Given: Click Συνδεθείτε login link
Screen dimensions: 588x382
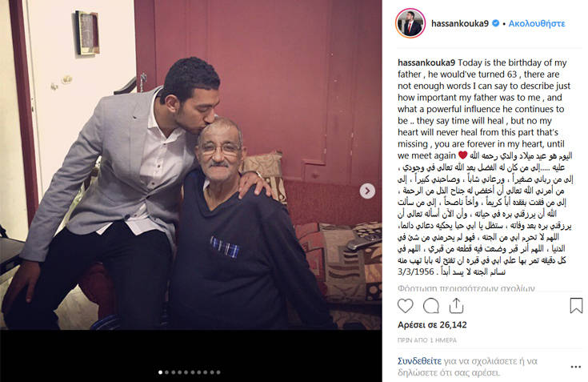Looking at the screenshot, I should (419, 361).
